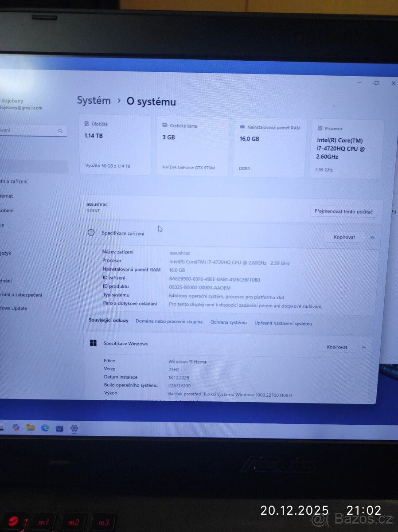The image size is (398, 532).
Task: Click the Windows logo beside Specifikace Windows
Action: click(x=94, y=343)
